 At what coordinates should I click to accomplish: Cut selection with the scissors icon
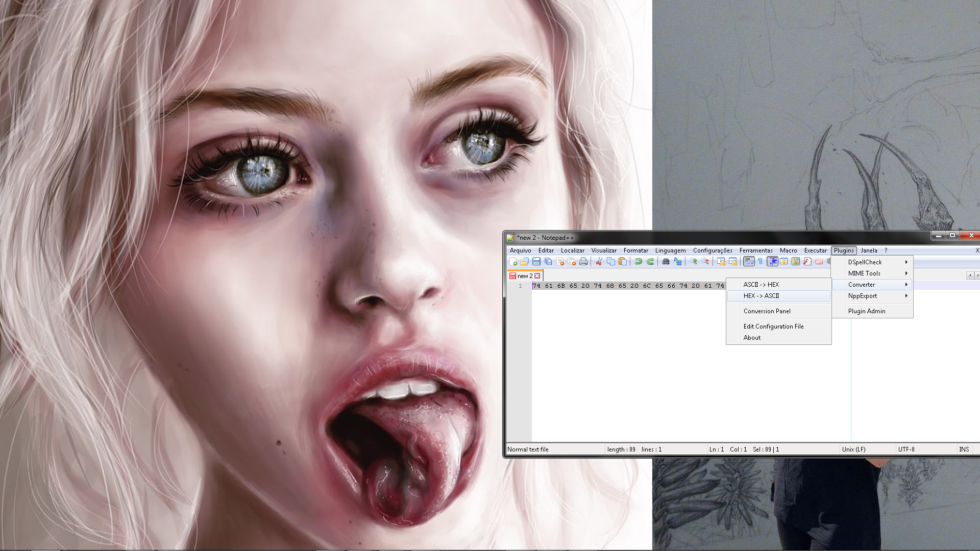point(599,261)
